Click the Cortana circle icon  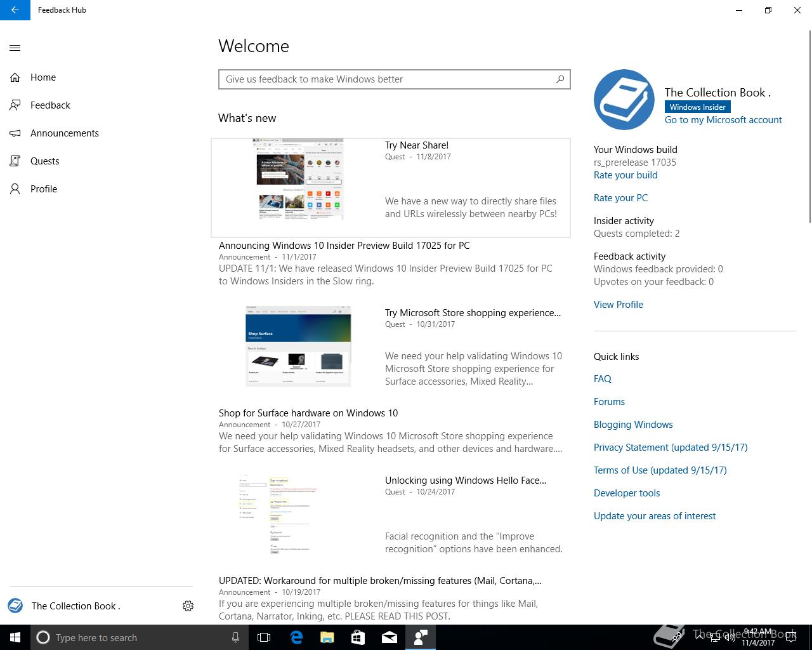pyautogui.click(x=43, y=637)
